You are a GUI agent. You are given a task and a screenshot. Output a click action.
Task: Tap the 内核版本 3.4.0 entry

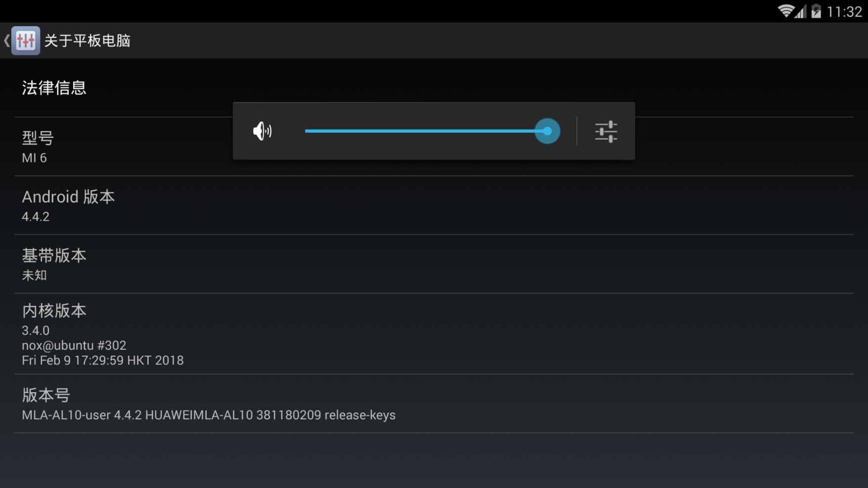click(x=434, y=334)
